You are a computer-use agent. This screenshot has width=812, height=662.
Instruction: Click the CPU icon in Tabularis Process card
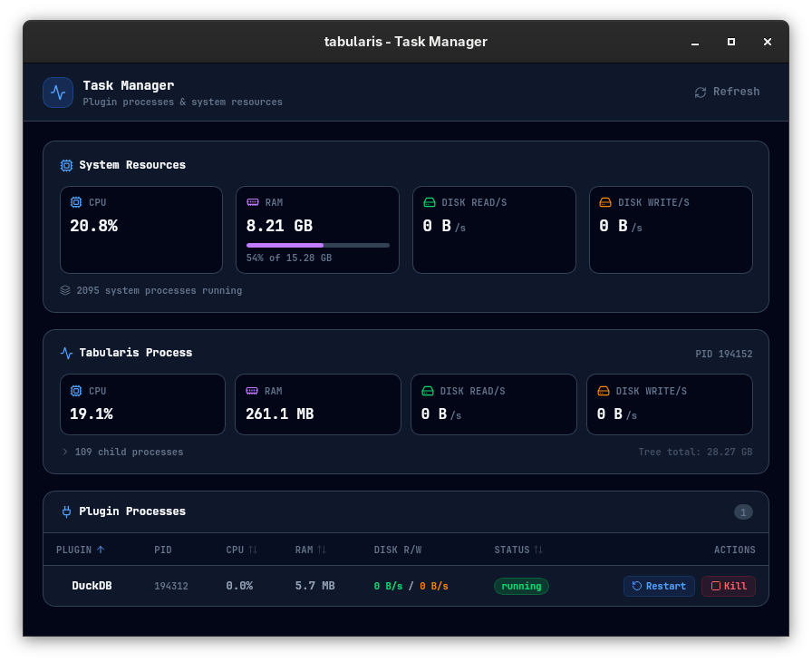pos(75,391)
